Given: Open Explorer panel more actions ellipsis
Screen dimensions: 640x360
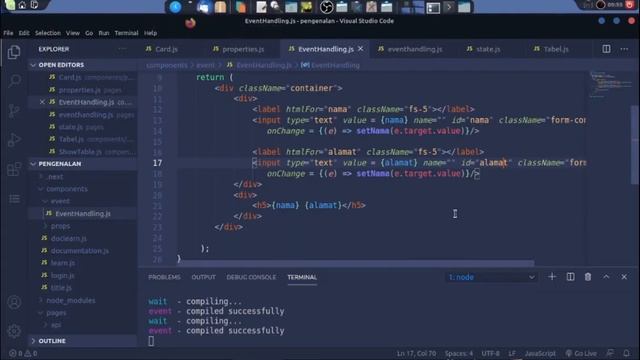Looking at the screenshot, I should [x=122, y=49].
